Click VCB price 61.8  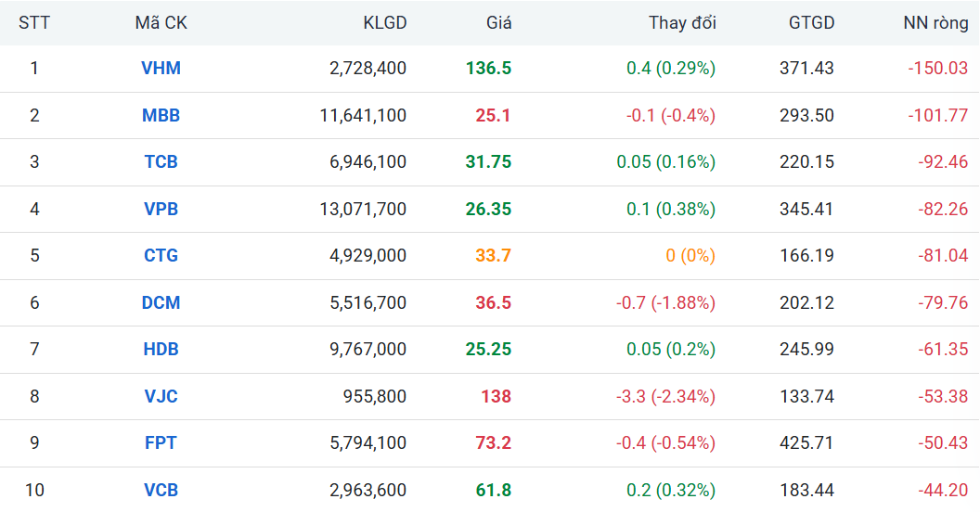coord(493,490)
